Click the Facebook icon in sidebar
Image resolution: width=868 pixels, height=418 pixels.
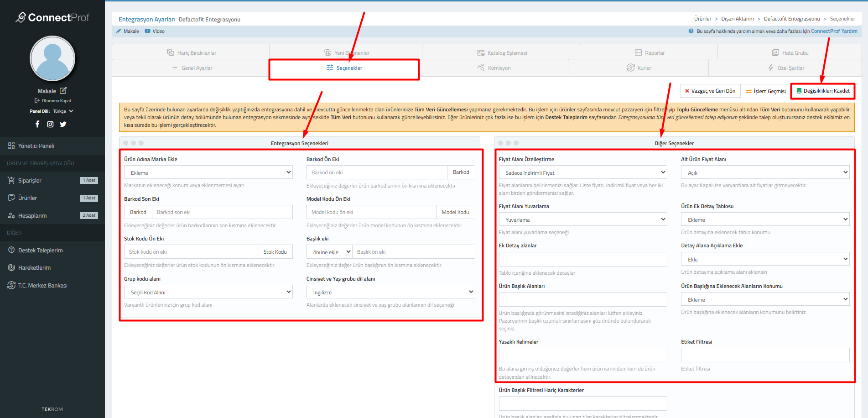pyautogui.click(x=37, y=124)
